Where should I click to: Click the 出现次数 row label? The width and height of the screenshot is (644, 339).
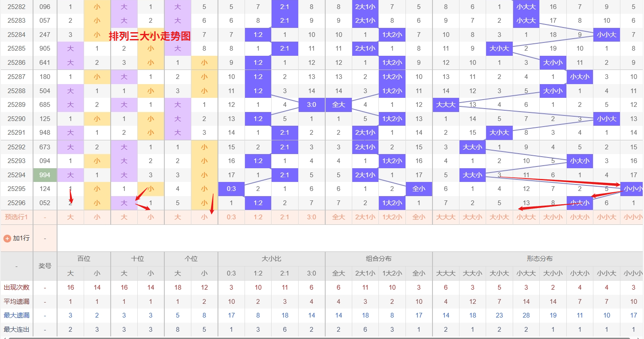[17, 288]
